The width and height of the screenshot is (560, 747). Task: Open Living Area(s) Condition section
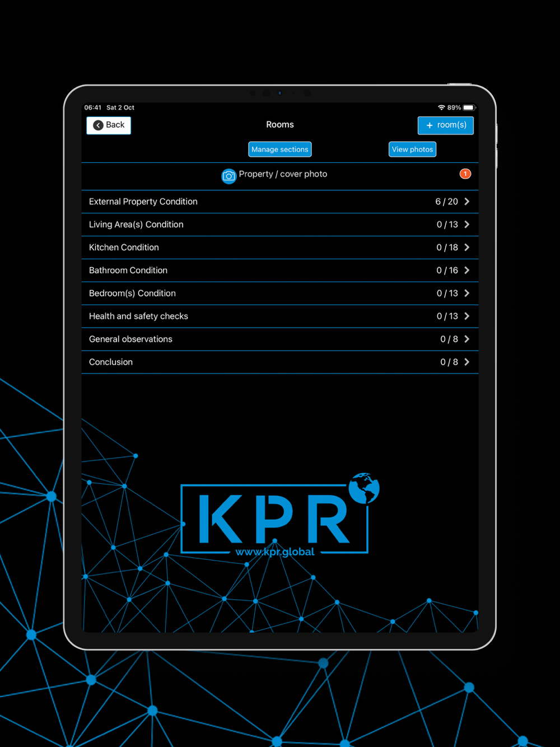pos(280,225)
